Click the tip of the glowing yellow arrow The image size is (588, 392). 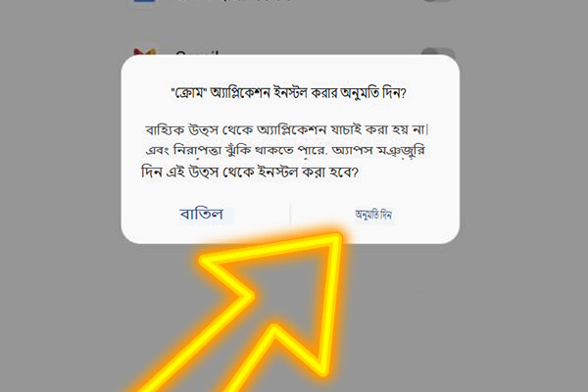click(x=338, y=238)
